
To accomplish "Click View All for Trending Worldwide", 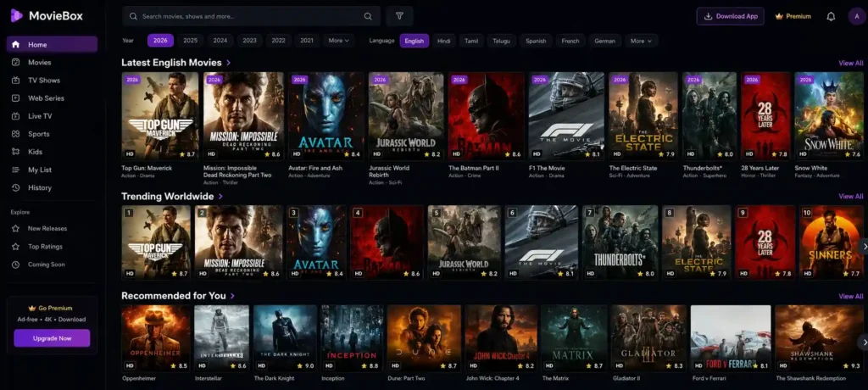I will [851, 196].
